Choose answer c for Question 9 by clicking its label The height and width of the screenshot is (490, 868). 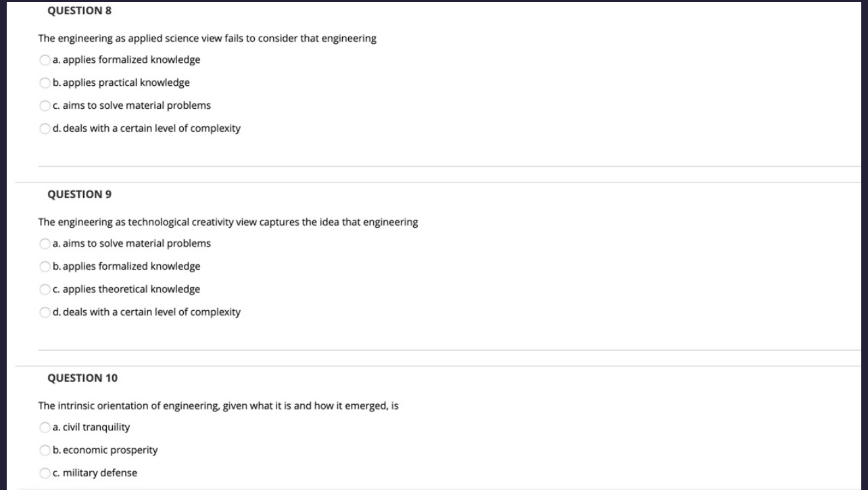(126, 289)
